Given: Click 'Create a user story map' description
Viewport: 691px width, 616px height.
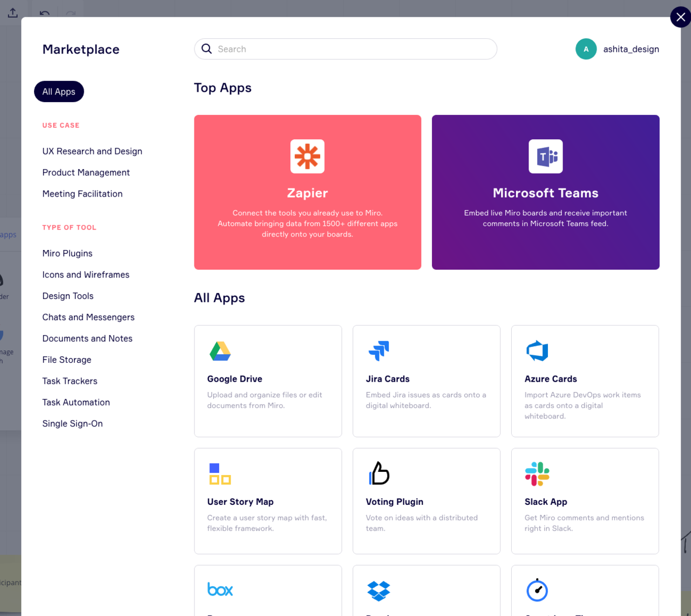Looking at the screenshot, I should pos(267,523).
